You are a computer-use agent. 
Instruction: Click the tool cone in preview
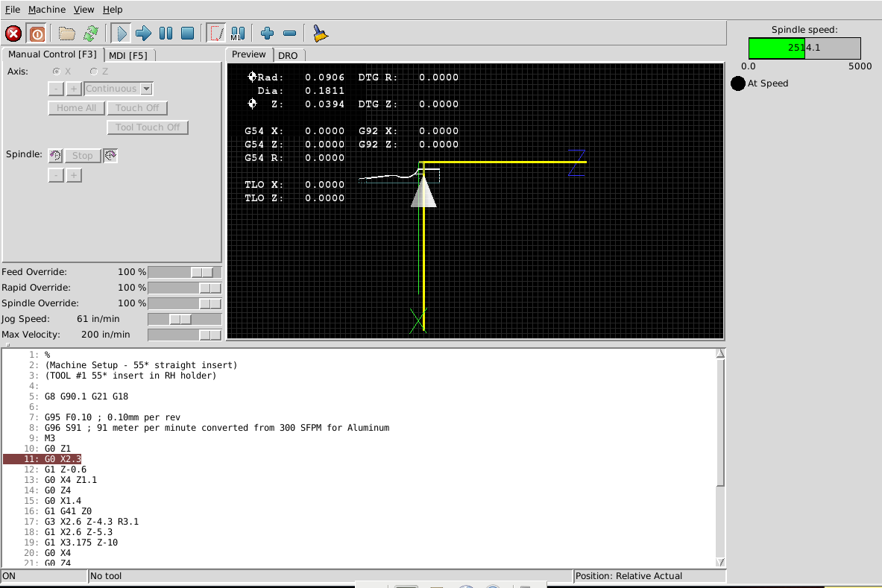tap(423, 192)
